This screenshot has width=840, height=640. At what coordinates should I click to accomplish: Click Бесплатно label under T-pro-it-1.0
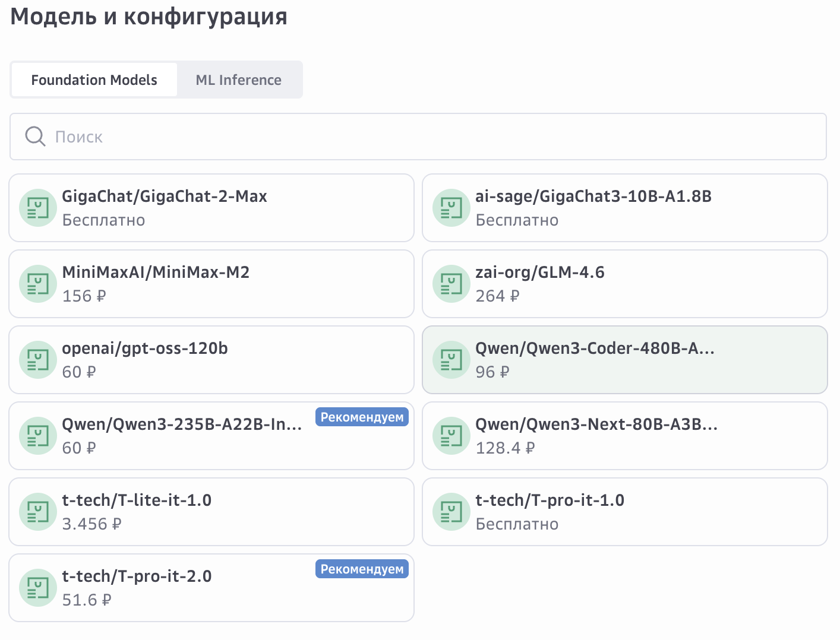point(517,524)
